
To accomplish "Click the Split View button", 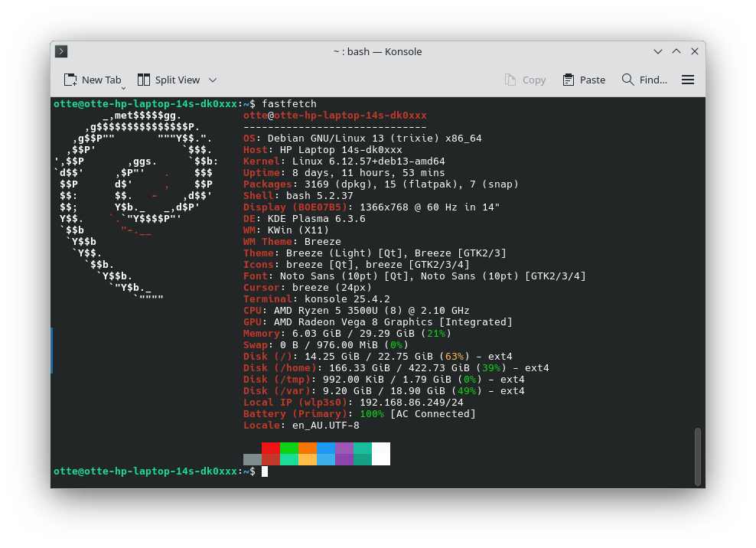I will pos(168,80).
